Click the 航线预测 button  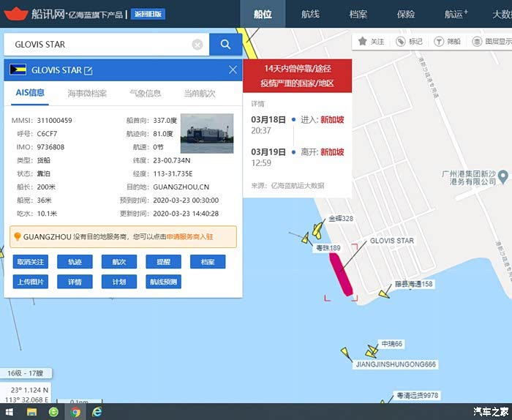164,282
